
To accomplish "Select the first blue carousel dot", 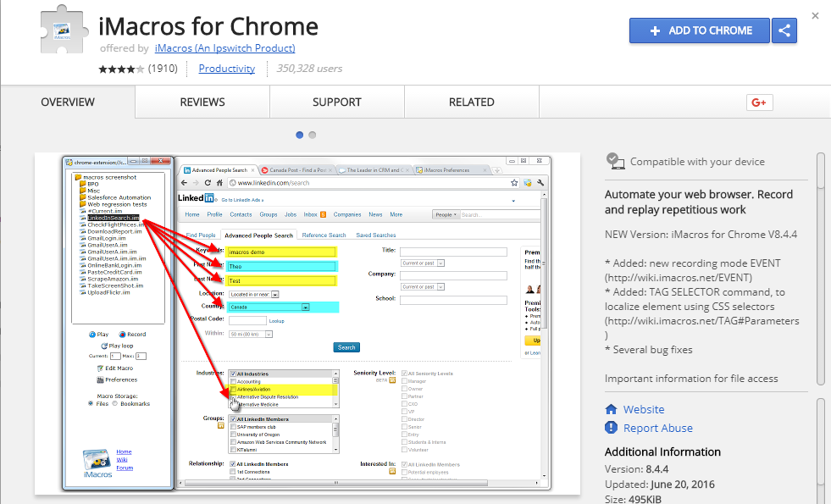I will (299, 136).
